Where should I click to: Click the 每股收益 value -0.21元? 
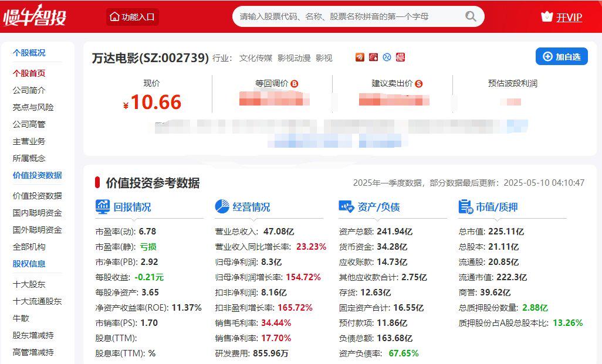pyautogui.click(x=149, y=277)
